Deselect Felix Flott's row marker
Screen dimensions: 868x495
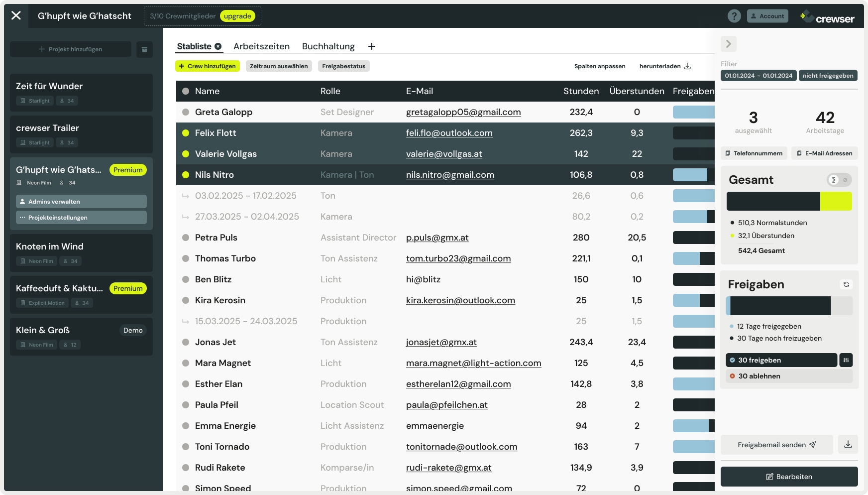pyautogui.click(x=186, y=133)
